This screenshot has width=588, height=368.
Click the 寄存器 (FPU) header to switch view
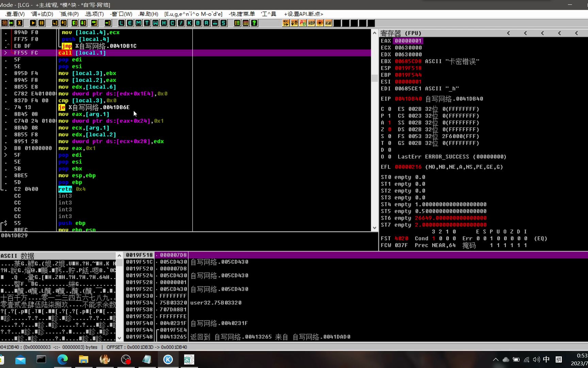pos(401,33)
